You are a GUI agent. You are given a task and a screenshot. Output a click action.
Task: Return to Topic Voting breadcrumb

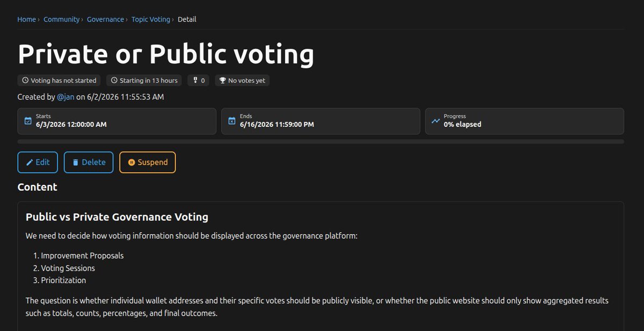click(151, 19)
